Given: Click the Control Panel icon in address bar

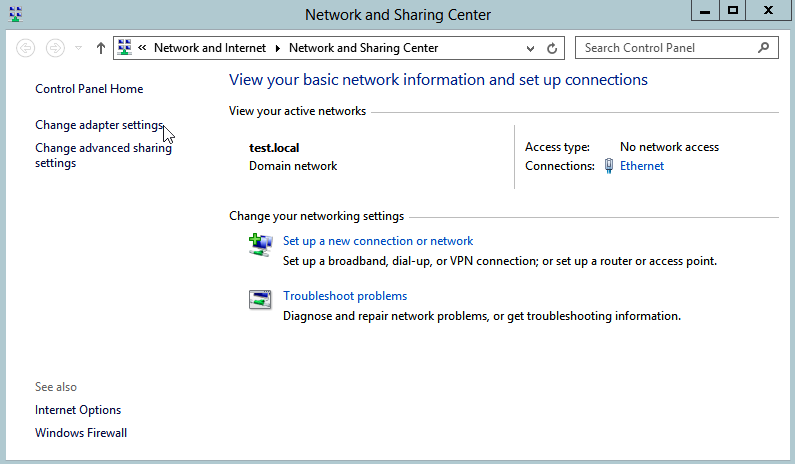Looking at the screenshot, I should (124, 48).
